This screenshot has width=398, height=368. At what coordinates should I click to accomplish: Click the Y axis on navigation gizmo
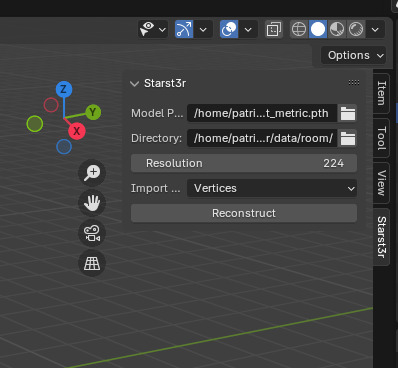(93, 112)
